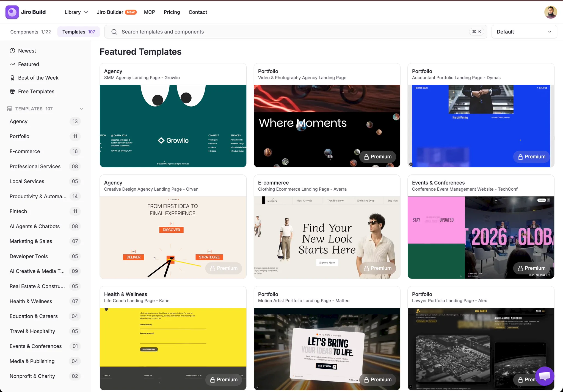Click the award ribbon icon beside Best of the Week
The width and height of the screenshot is (563, 392).
[12, 78]
